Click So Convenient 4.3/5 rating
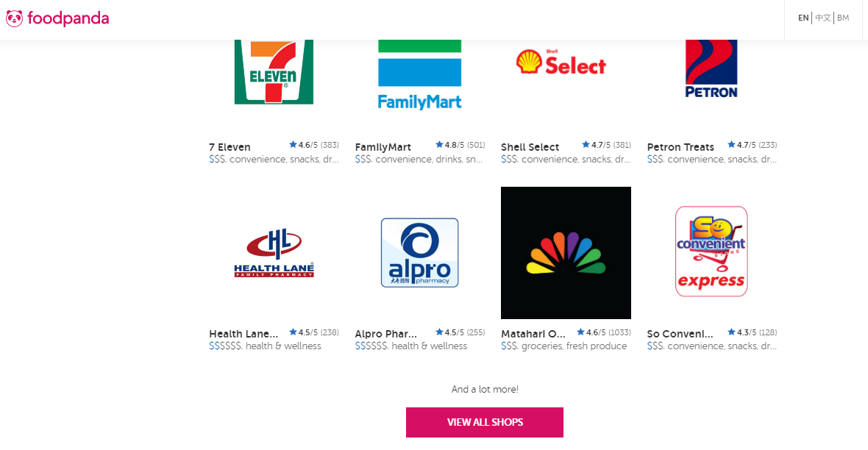Viewport: 868px width, 450px height. [x=753, y=332]
